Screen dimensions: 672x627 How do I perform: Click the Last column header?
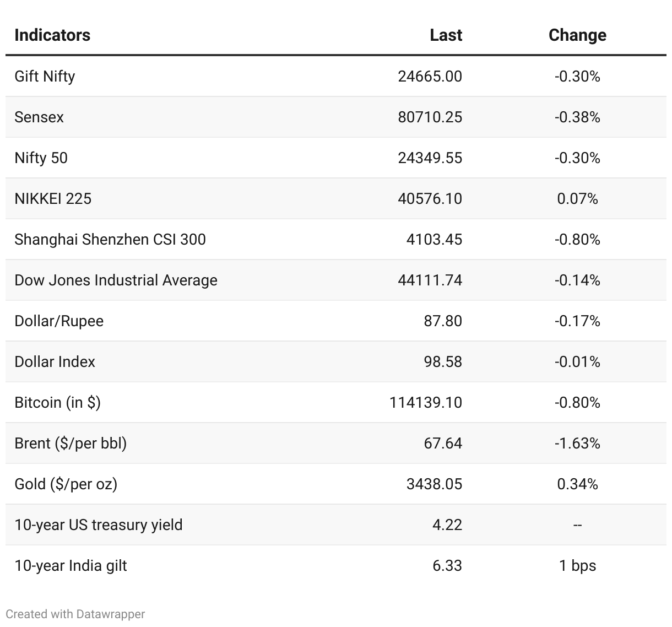(x=446, y=35)
